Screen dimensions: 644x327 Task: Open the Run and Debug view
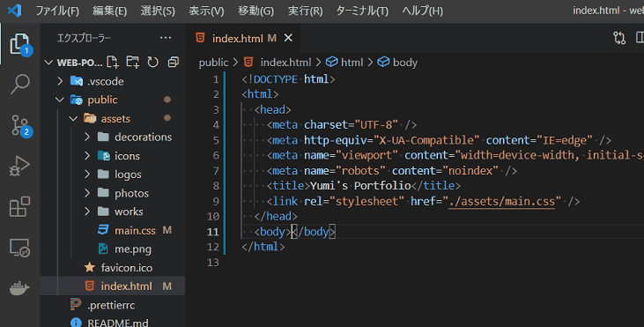20,166
